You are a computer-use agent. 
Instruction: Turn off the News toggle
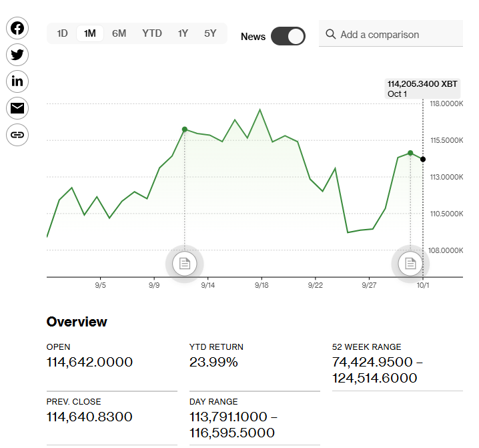tap(288, 36)
